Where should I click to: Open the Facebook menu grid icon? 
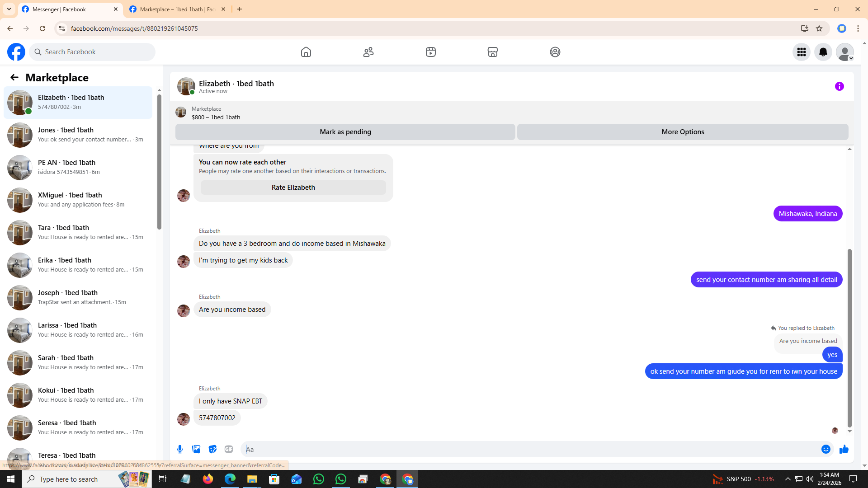tap(801, 52)
